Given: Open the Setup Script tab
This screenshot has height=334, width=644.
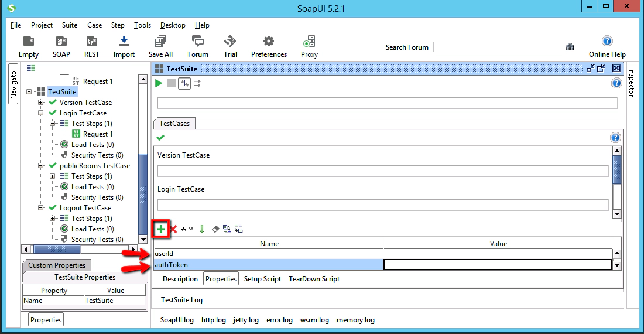Looking at the screenshot, I should tap(262, 279).
